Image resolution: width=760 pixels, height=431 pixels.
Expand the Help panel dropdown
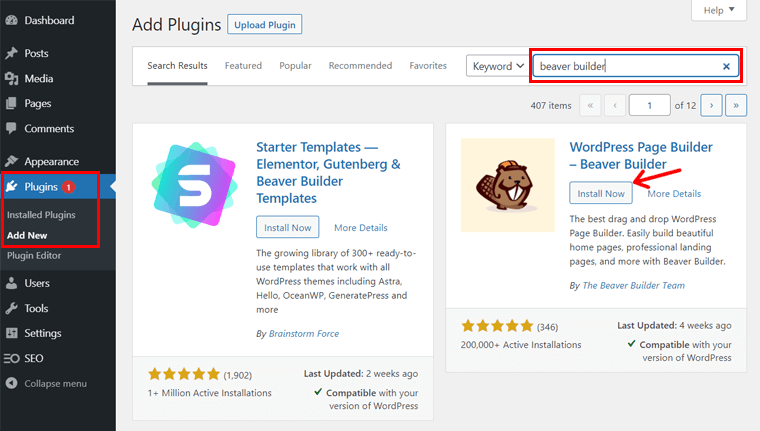pyautogui.click(x=718, y=10)
